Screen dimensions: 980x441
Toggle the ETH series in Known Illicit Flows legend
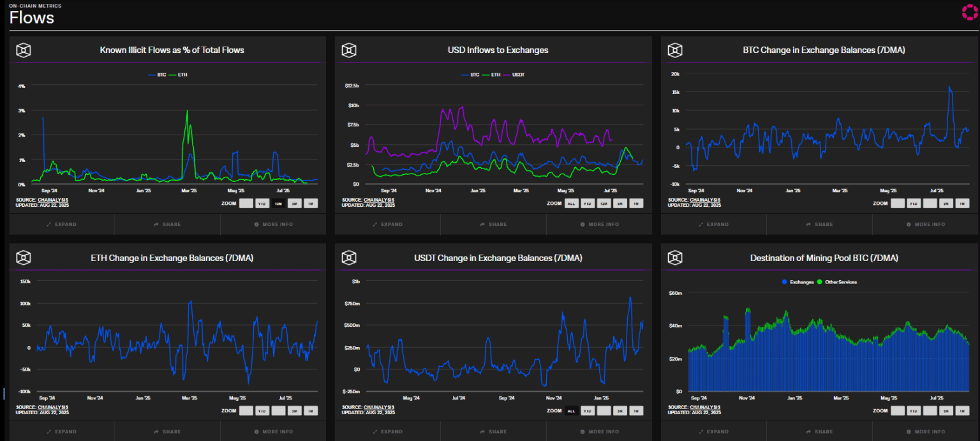tap(181, 75)
